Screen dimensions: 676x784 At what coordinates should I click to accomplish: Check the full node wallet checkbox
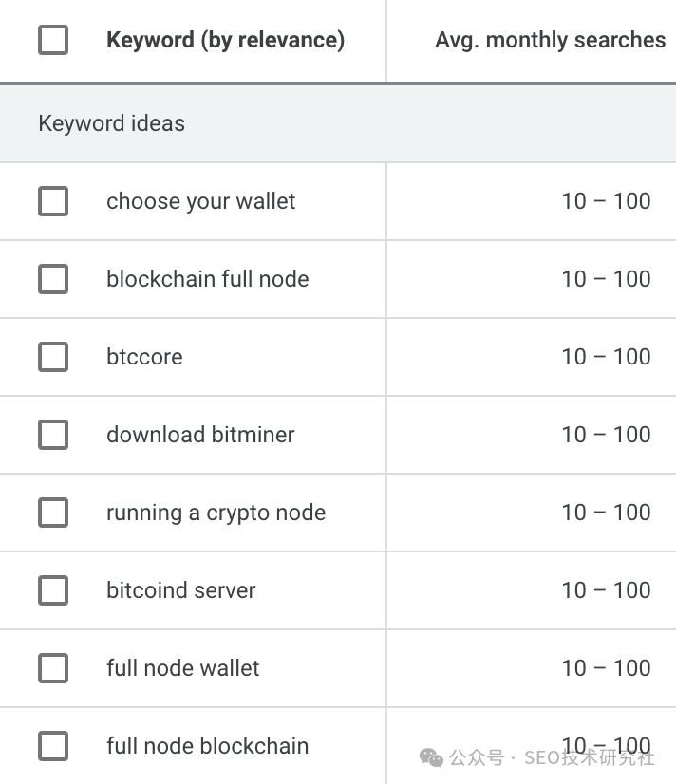click(x=53, y=668)
